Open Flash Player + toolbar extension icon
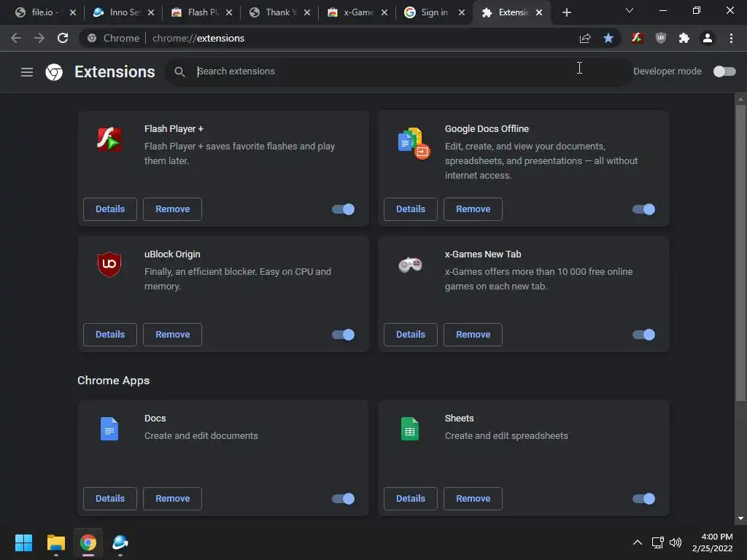Screen dimensions: 747x560 [638, 38]
